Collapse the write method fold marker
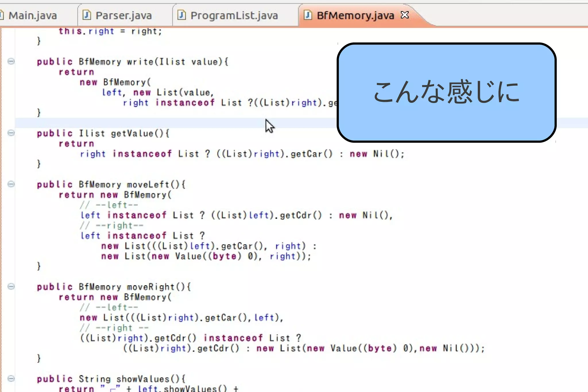This screenshot has height=392, width=588. [11, 61]
